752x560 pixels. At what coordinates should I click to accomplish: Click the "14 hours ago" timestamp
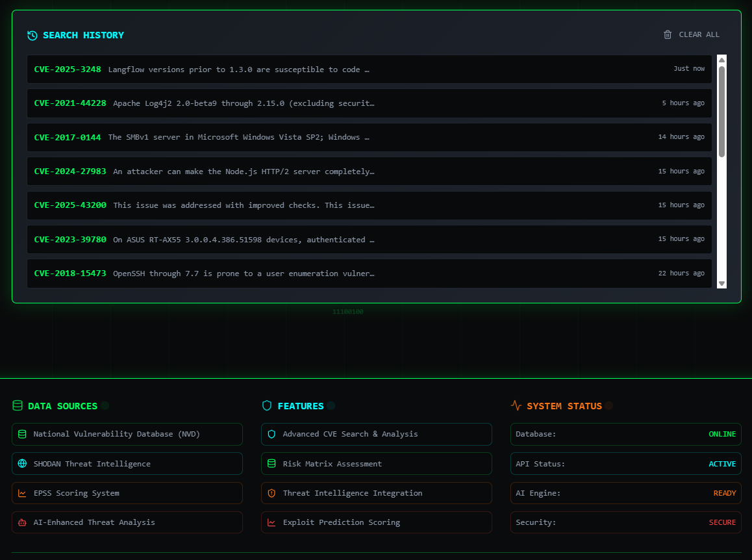[x=681, y=137]
